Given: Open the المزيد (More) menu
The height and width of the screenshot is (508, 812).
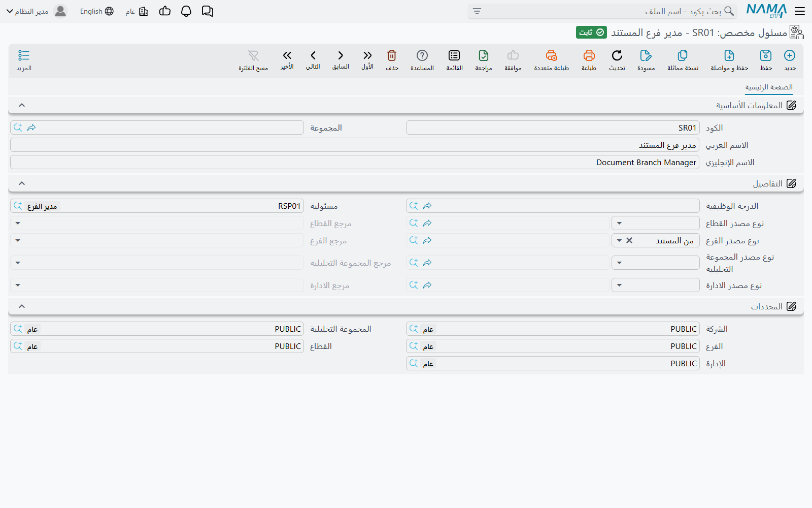Looking at the screenshot, I should pos(24,60).
